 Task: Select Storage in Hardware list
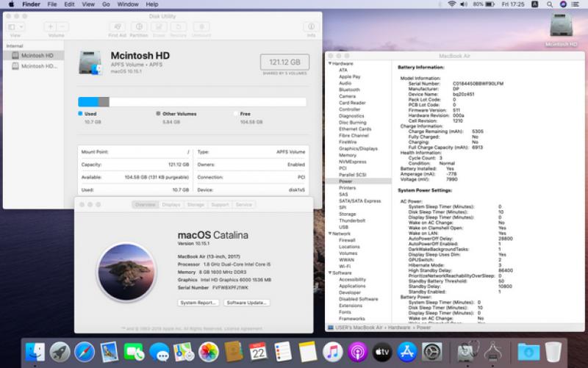point(347,214)
